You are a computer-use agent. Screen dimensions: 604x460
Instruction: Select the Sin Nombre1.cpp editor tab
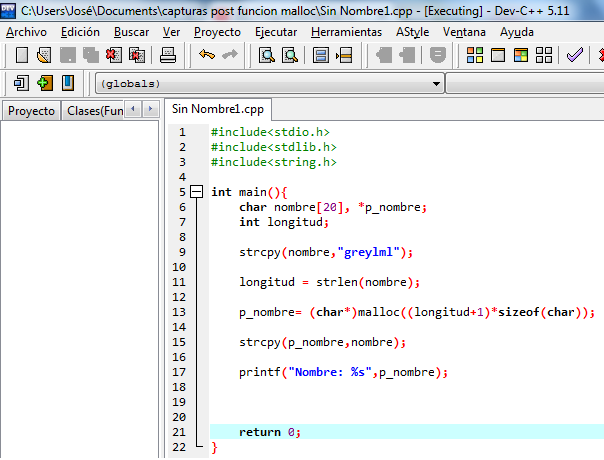[219, 109]
